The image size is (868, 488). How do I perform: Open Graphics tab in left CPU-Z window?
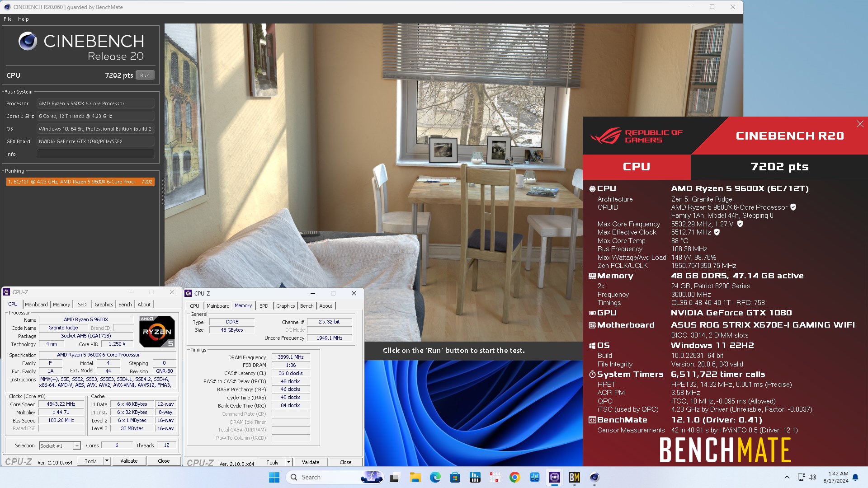click(104, 305)
